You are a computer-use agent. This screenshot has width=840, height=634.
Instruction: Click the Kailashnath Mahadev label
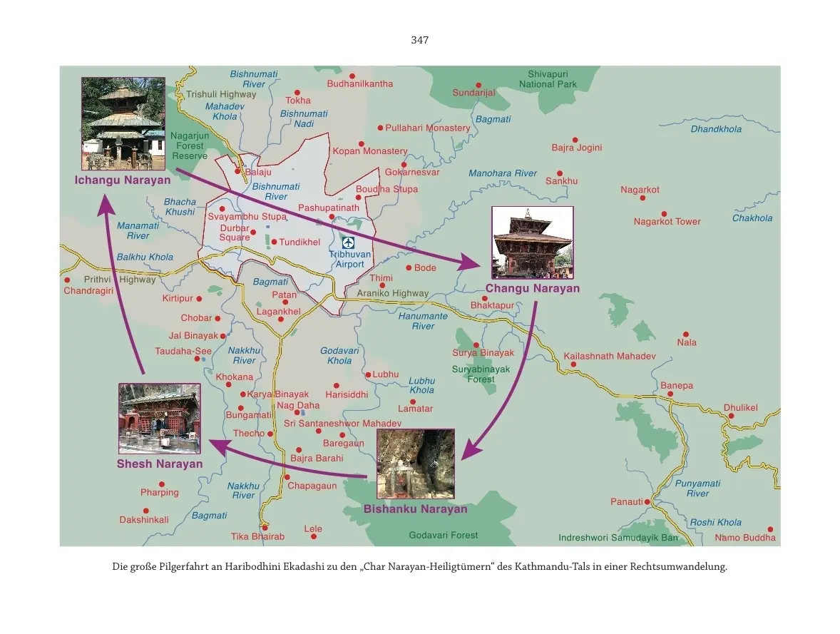[609, 356]
